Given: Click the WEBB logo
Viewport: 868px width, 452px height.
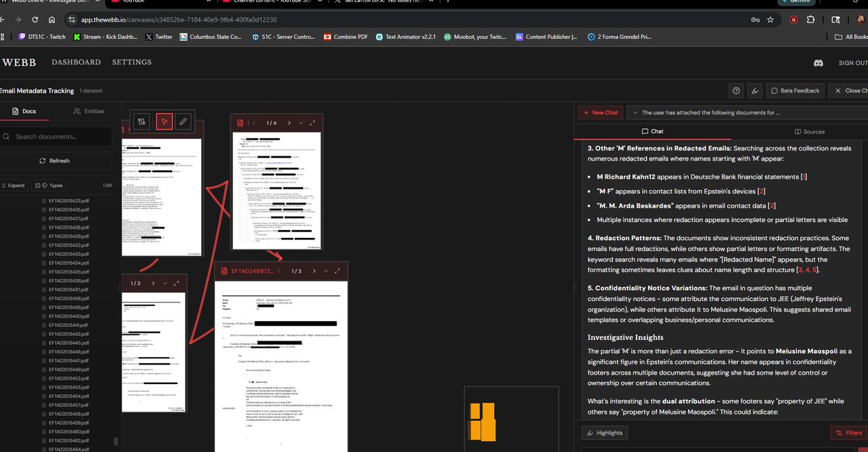Looking at the screenshot, I should tap(19, 62).
